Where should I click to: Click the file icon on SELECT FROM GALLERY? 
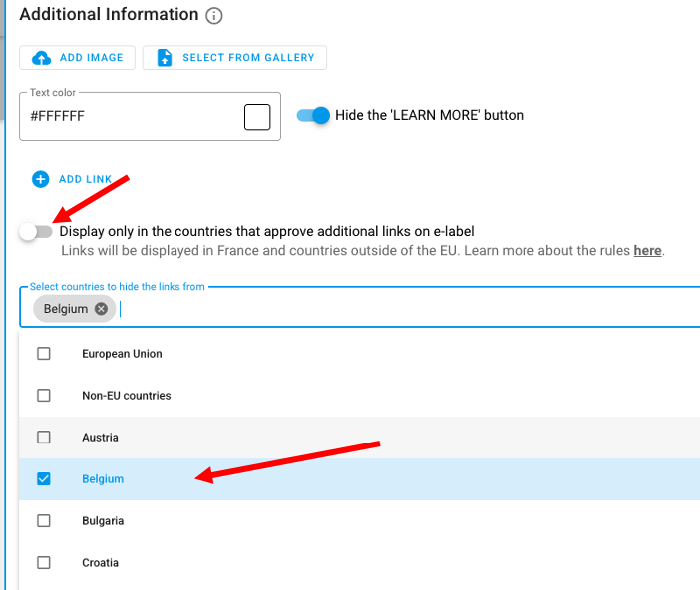point(165,58)
